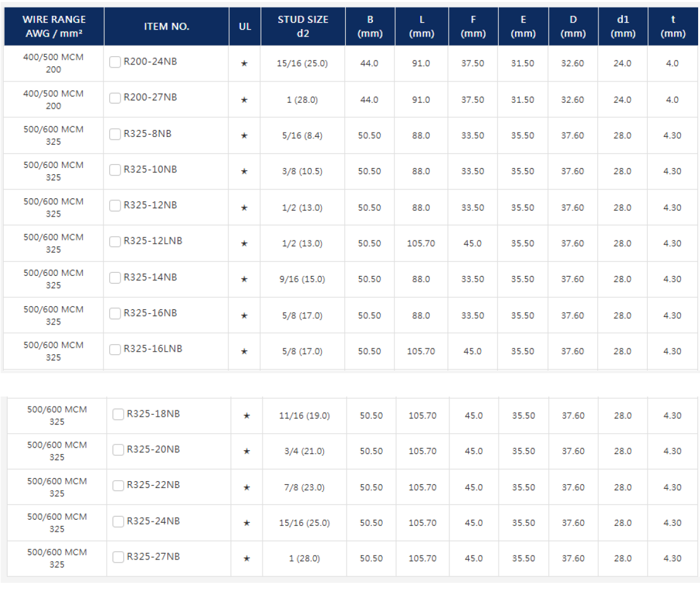This screenshot has width=700, height=591.
Task: Click stud size 15/16 (25.0) in R200-24NB row
Action: (302, 63)
